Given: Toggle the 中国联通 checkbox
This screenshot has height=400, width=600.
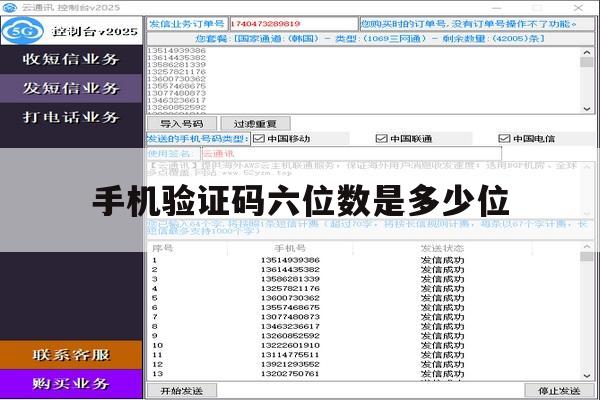Looking at the screenshot, I should point(382,139).
